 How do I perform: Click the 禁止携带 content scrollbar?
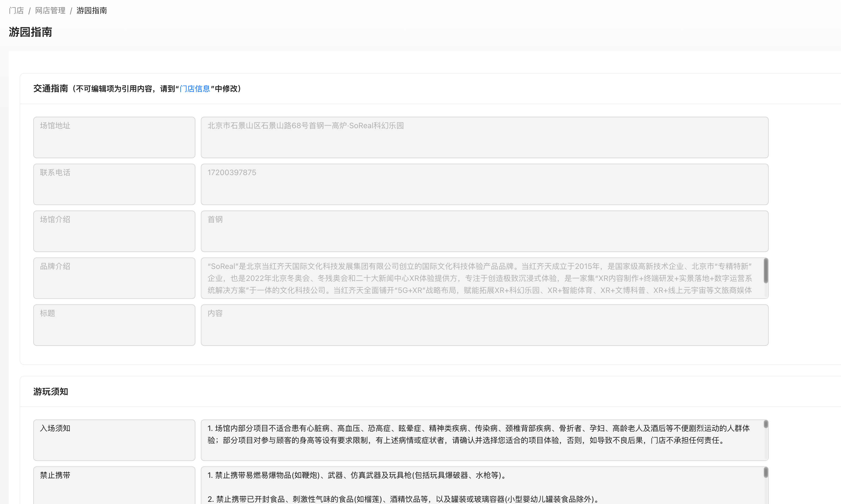pos(766,472)
